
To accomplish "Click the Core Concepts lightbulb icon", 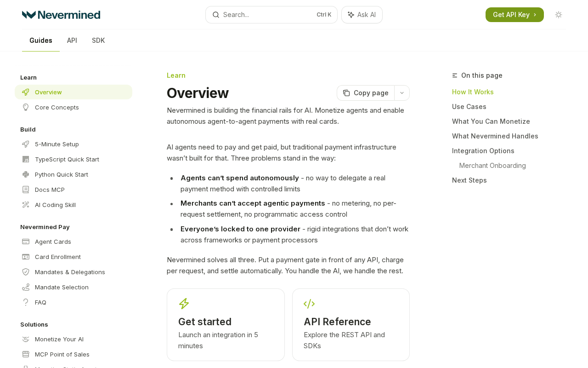I will pos(26,107).
